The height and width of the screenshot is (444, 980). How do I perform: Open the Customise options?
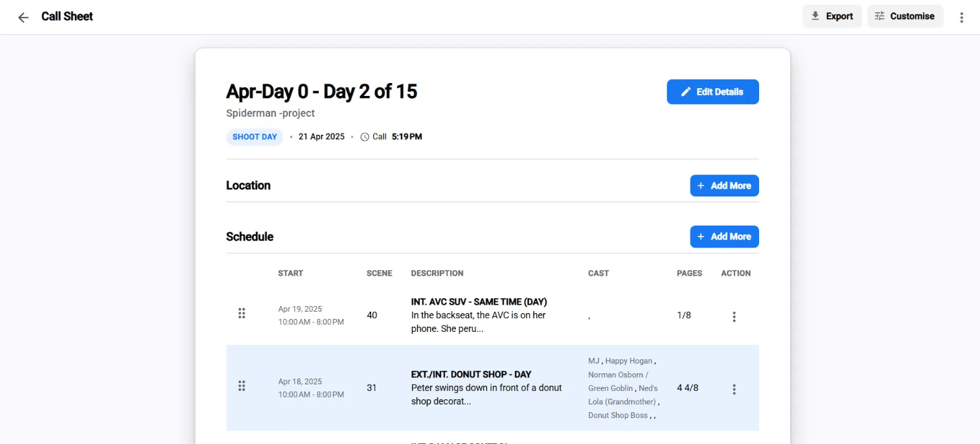coord(905,16)
